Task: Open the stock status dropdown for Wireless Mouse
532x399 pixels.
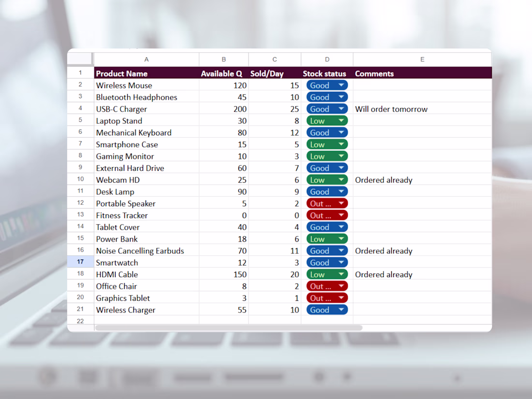Action: click(327, 85)
